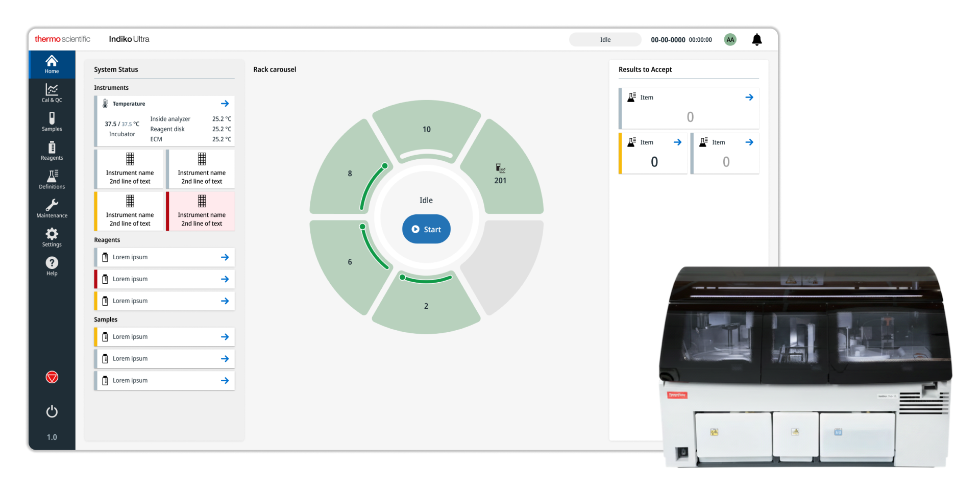Open the Cal & QC section
Screen dimensions: 980x492
tap(52, 93)
